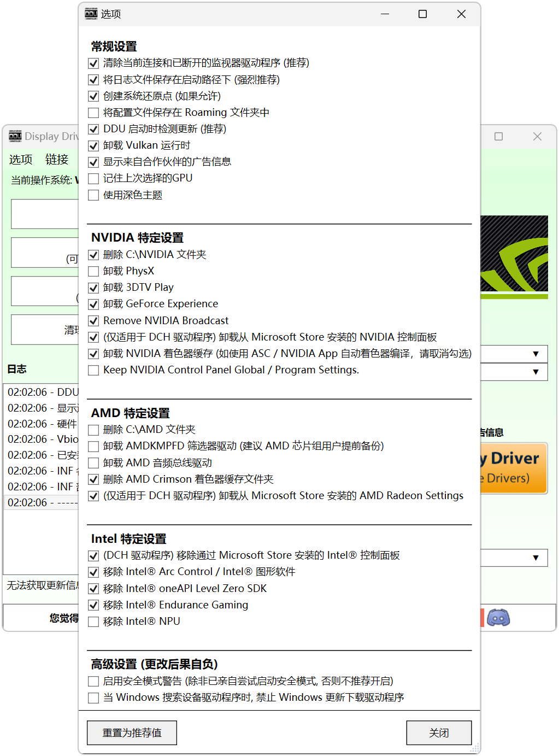Image resolution: width=559 pixels, height=756 pixels.
Task: Toggle 卸载 NVIDIA 着色器缓存 checkbox
Action: click(x=93, y=354)
